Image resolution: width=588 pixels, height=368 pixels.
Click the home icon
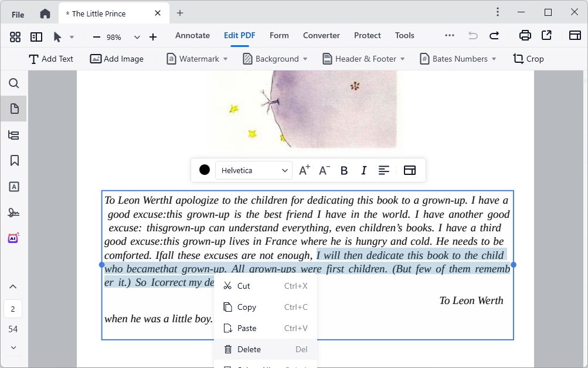[x=45, y=13]
